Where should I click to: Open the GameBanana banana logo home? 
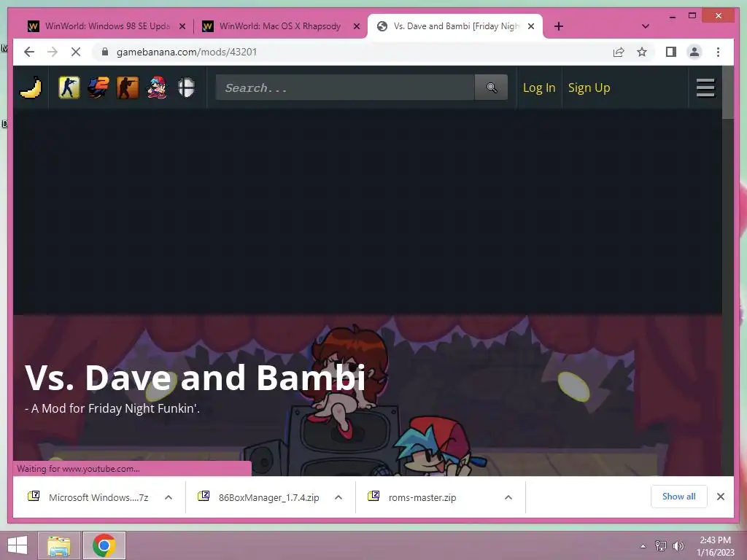pyautogui.click(x=31, y=87)
